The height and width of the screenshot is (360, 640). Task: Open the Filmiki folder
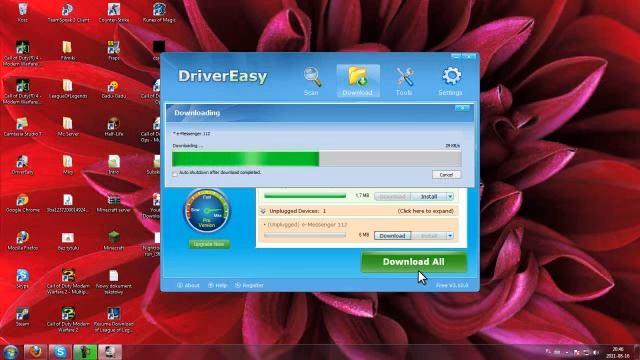[x=68, y=51]
